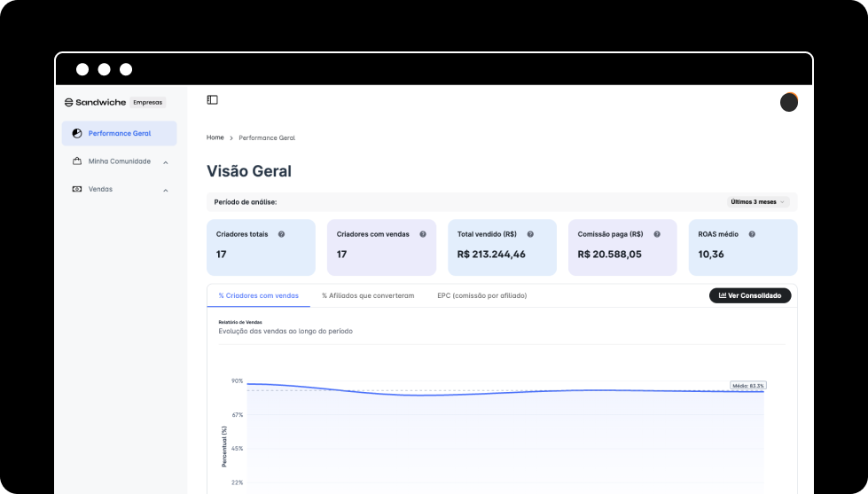Click the Minha Comunidade bag icon
Image resolution: width=868 pixels, height=494 pixels.
pyautogui.click(x=77, y=161)
